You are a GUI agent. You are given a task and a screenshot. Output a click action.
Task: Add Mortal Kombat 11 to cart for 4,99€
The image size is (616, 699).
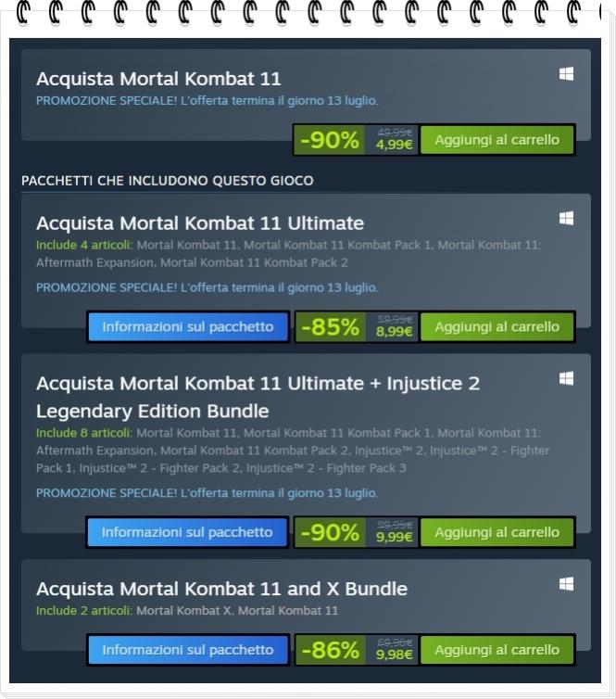pos(497,140)
